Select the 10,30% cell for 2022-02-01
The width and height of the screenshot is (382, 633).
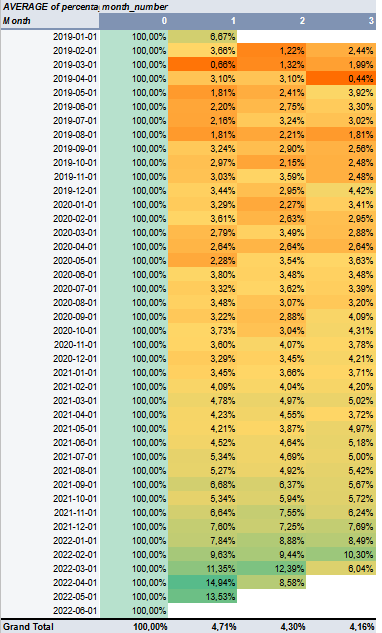(341, 554)
